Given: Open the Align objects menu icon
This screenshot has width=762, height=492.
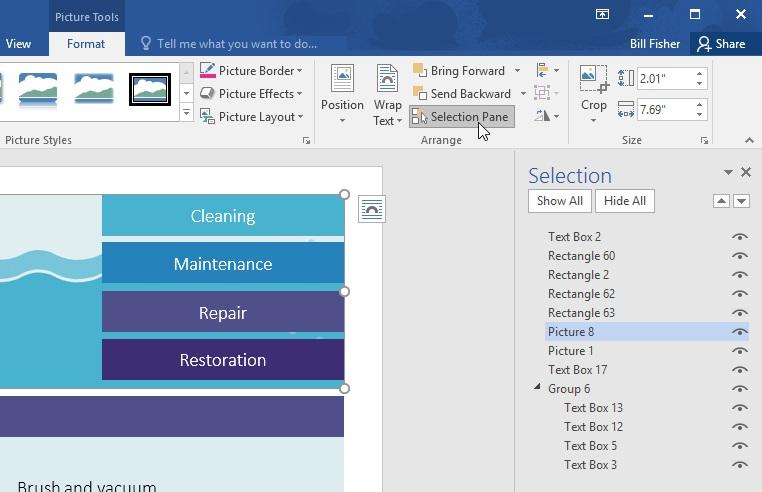Looking at the screenshot, I should (547, 70).
